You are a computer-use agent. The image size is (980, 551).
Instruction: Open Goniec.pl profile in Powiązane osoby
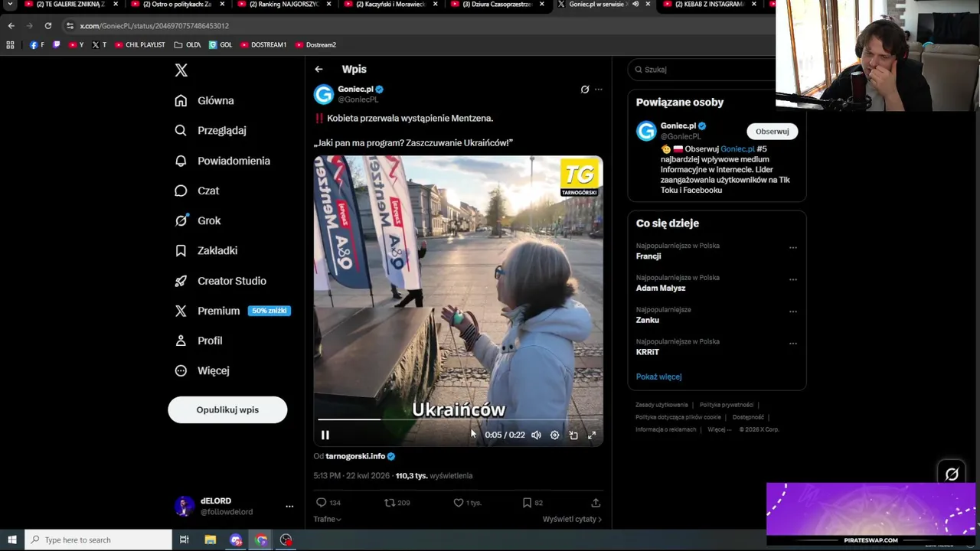[678, 126]
